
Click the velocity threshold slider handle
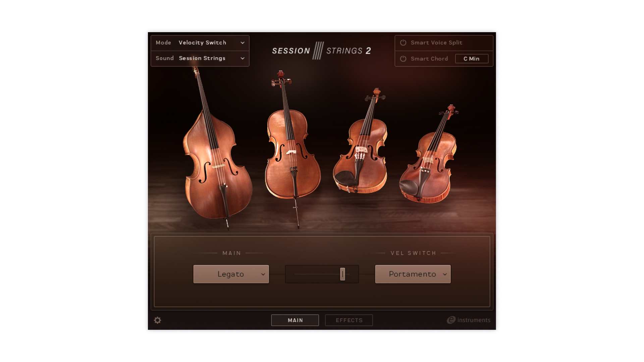342,274
